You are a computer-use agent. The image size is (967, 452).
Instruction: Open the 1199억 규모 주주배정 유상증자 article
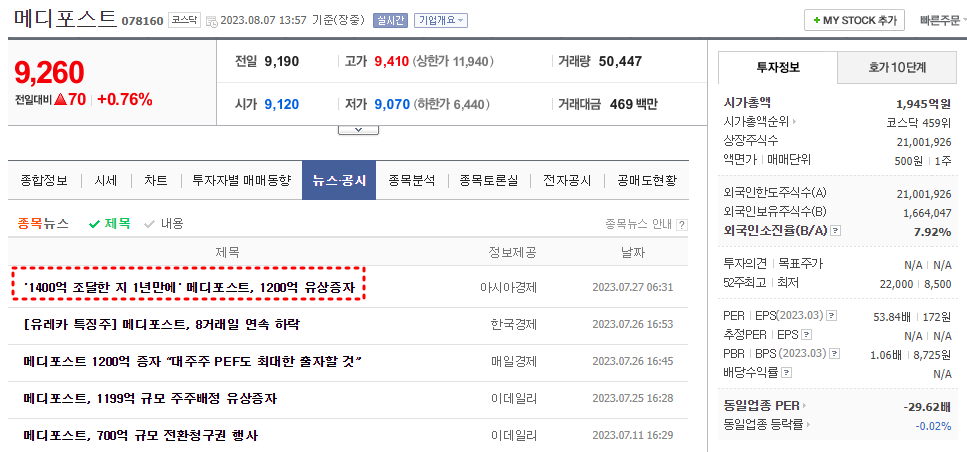[x=150, y=398]
